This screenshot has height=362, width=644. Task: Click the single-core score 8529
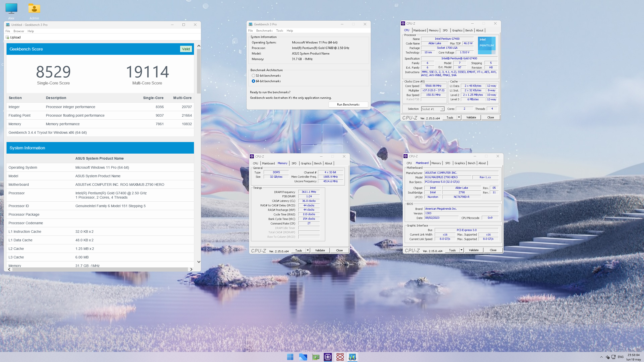tap(53, 72)
